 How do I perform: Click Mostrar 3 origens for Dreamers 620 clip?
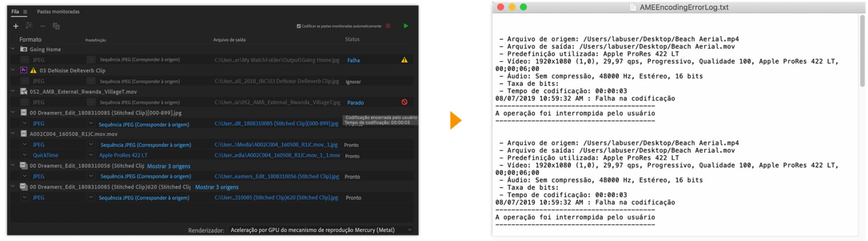tap(217, 187)
